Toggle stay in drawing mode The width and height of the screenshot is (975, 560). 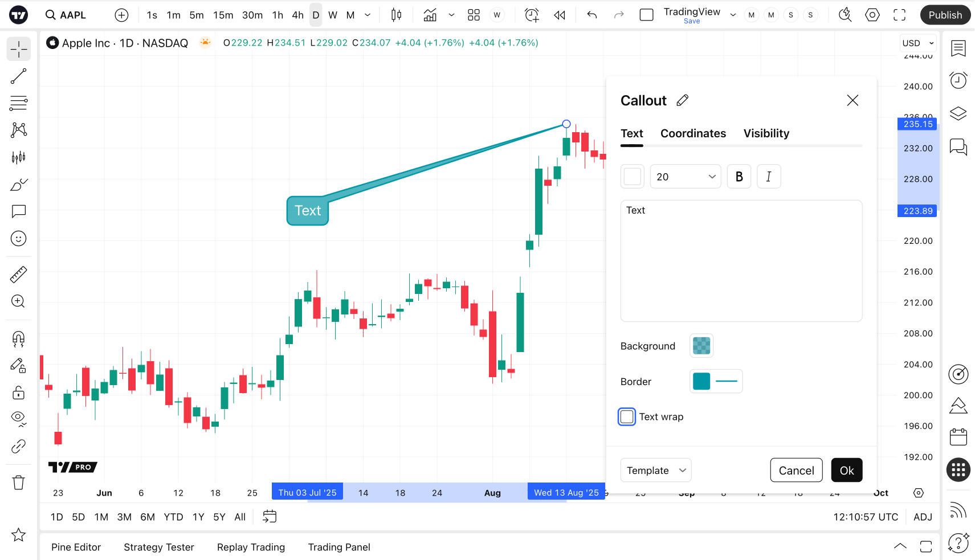19,366
